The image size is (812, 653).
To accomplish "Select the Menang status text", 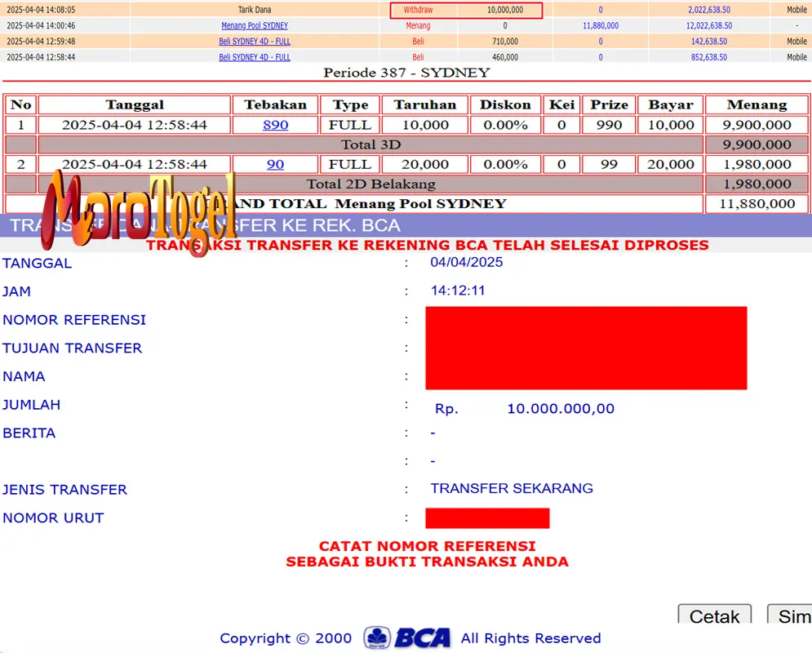I will click(418, 25).
